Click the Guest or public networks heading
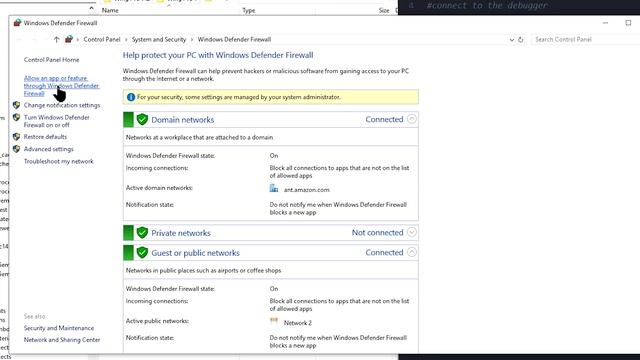This screenshot has height=360, width=640. [x=196, y=253]
